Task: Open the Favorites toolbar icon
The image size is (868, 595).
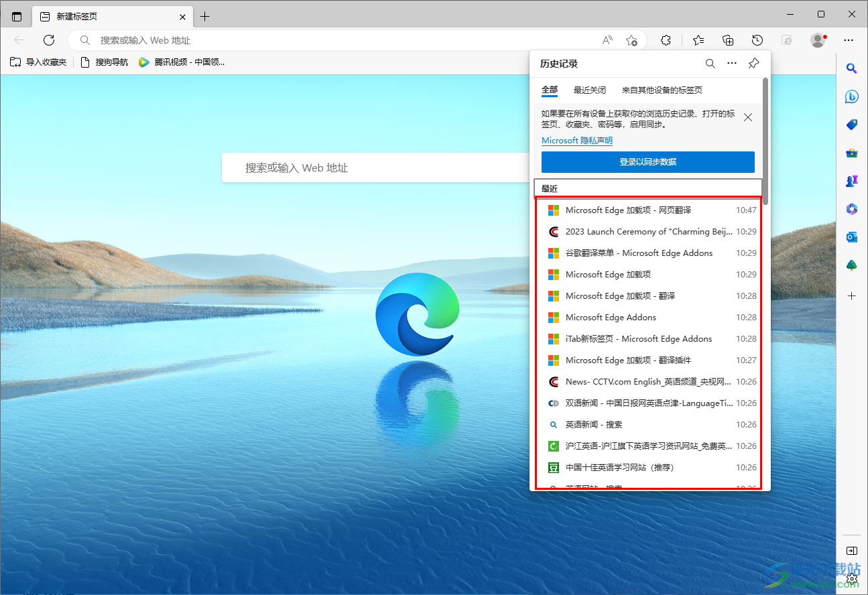Action: pyautogui.click(x=698, y=40)
